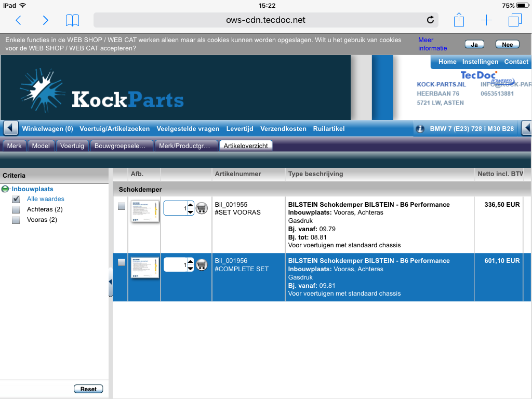Click the TecDoc powered logo

[x=487, y=77]
